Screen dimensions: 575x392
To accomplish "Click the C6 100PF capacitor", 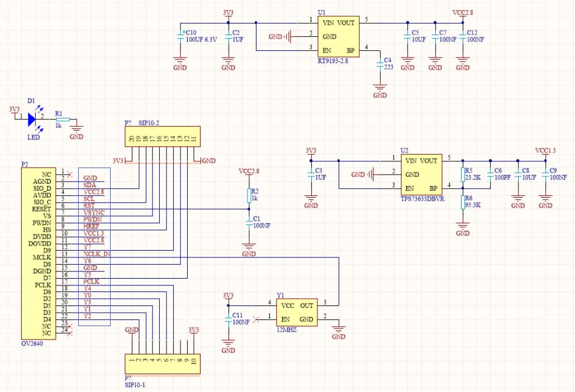I will [490, 174].
